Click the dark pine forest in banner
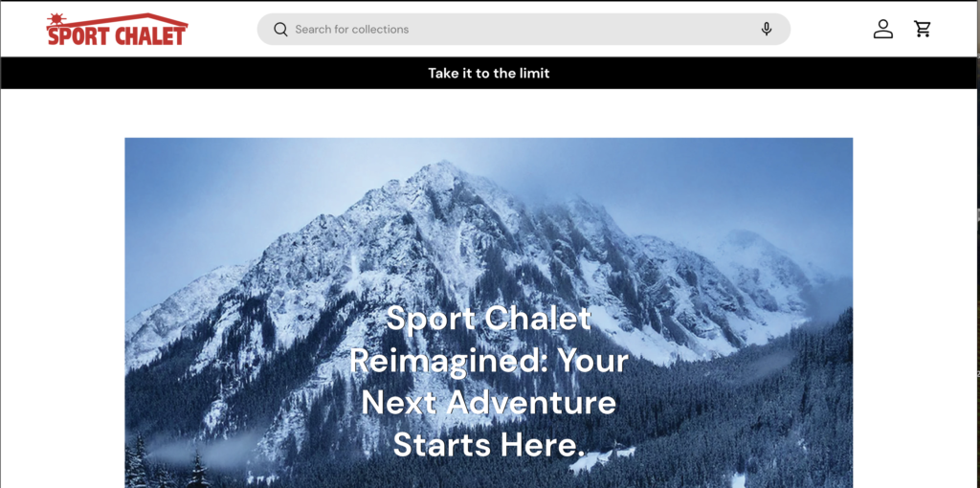This screenshot has width=980, height=488. 750,412
